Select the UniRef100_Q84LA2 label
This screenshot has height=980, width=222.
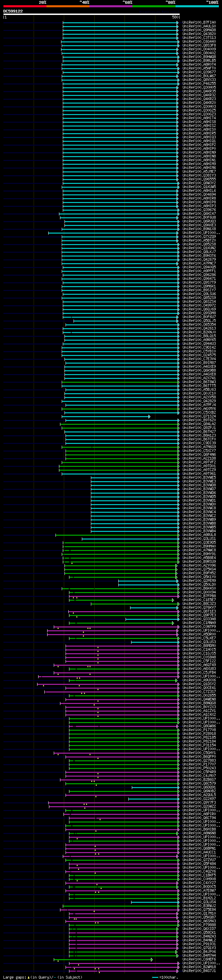199,424
